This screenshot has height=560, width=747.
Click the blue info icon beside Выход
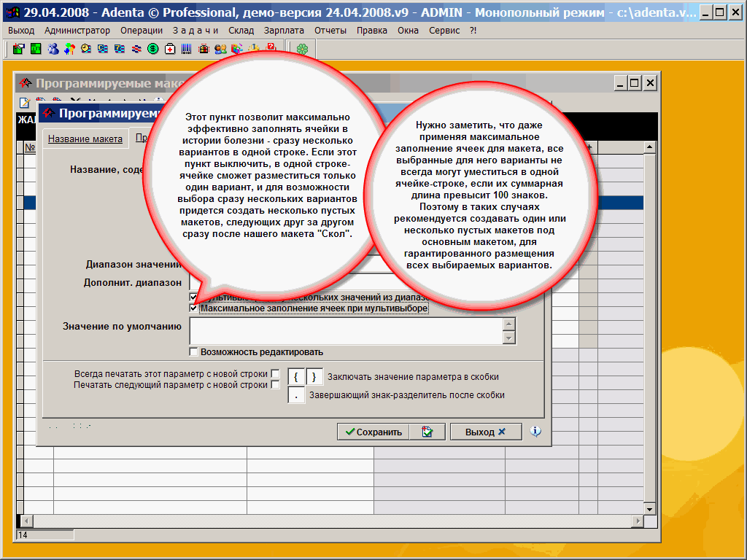pyautogui.click(x=535, y=432)
